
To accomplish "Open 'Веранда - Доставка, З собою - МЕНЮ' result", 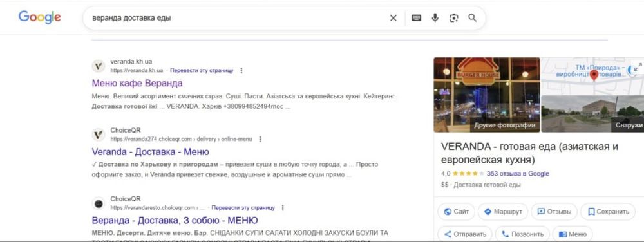I will (x=175, y=220).
